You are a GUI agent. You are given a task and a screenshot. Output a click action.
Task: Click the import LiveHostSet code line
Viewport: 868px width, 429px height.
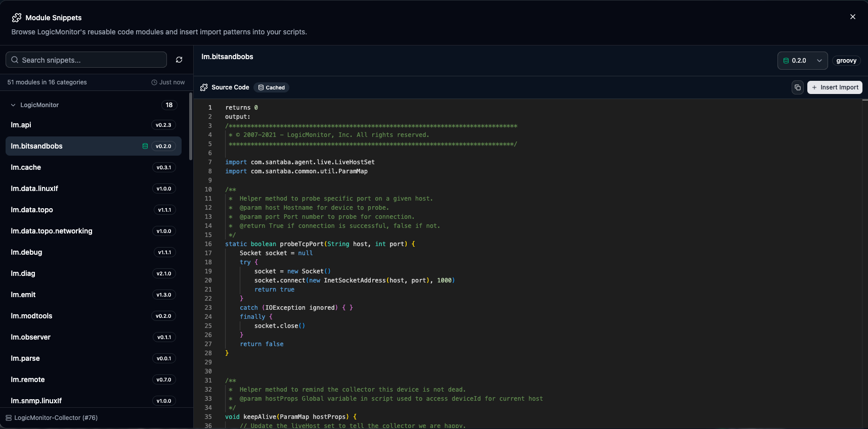tap(300, 162)
